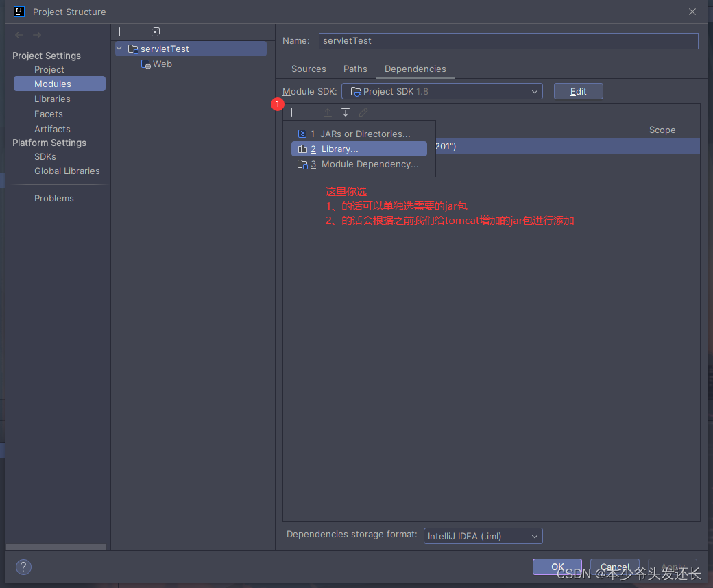Click the move dependency down icon
Image resolution: width=713 pixels, height=588 pixels.
tap(346, 112)
